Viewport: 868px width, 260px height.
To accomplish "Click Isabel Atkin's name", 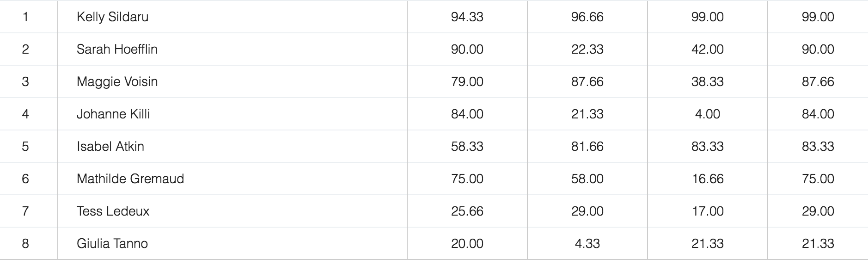I will 110,147.
